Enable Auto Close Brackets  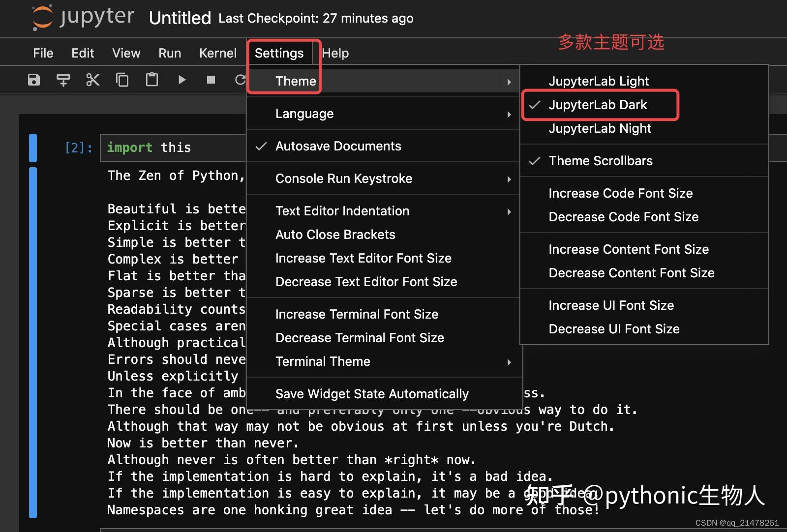[335, 235]
